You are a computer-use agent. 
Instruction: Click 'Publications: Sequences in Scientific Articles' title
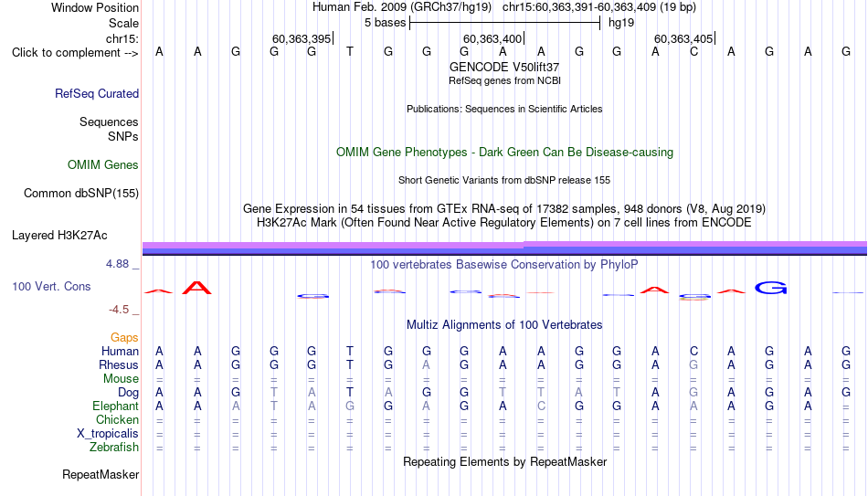tap(504, 109)
